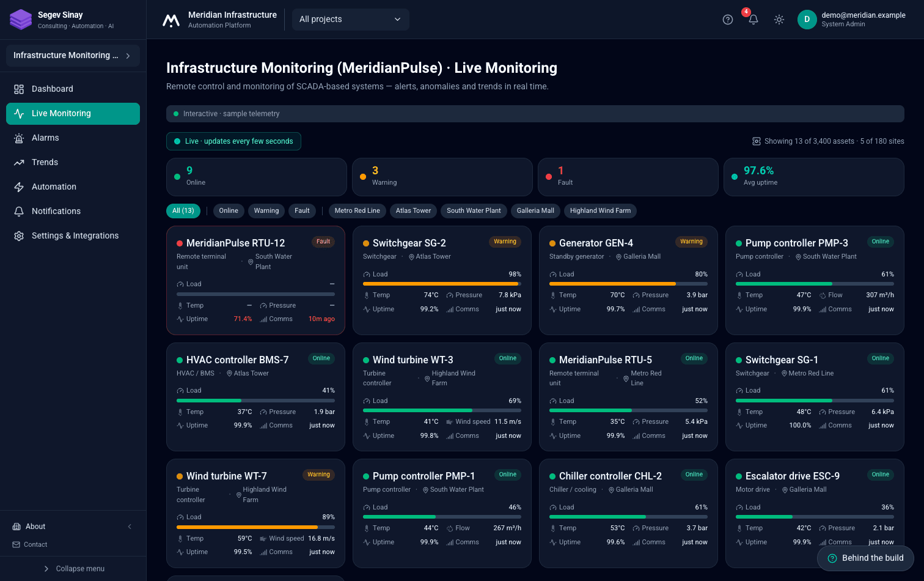Viewport: 924px width, 581px height.
Task: Toggle the light theme sun icon
Action: pos(779,20)
